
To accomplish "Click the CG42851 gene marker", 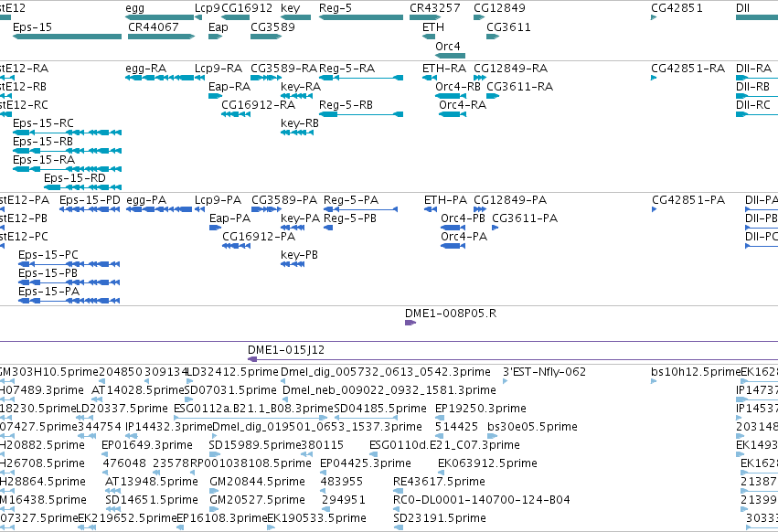I will click(654, 17).
